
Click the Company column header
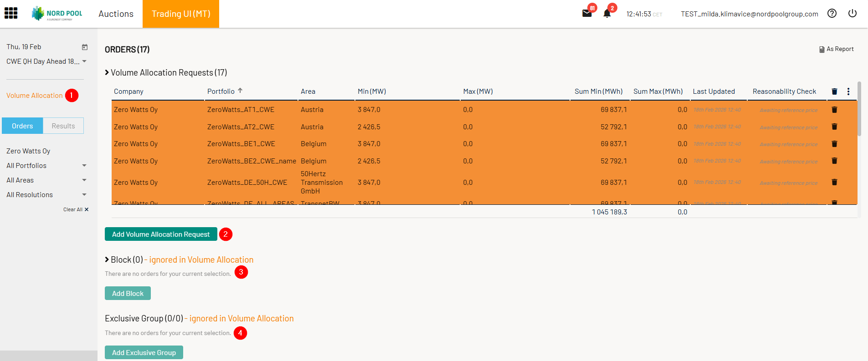tap(128, 92)
